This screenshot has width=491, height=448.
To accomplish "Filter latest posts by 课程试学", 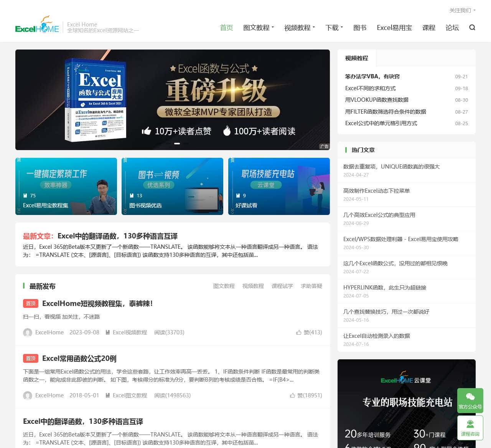I will click(x=282, y=286).
